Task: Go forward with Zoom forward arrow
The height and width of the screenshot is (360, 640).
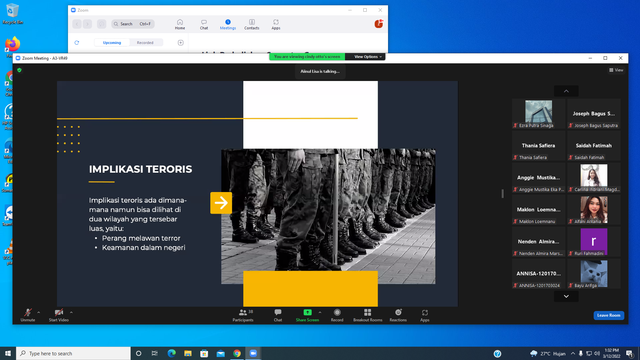Action: (87, 24)
